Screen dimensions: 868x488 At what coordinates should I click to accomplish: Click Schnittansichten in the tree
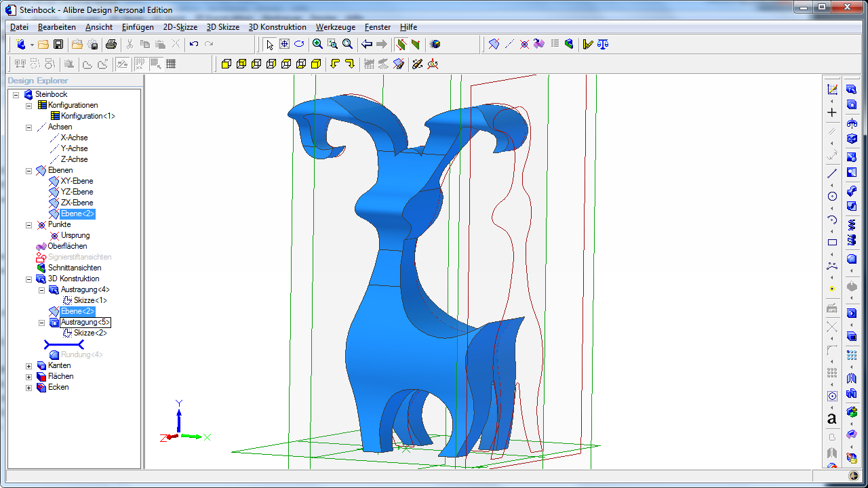click(x=74, y=268)
